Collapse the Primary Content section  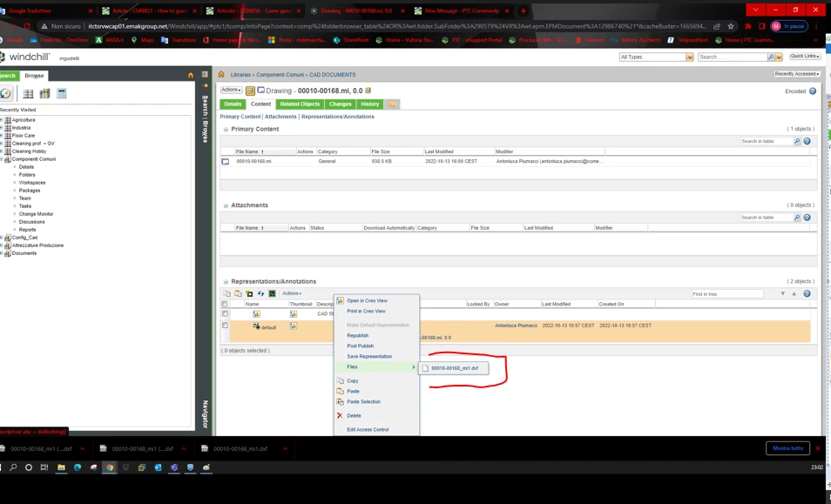click(226, 130)
